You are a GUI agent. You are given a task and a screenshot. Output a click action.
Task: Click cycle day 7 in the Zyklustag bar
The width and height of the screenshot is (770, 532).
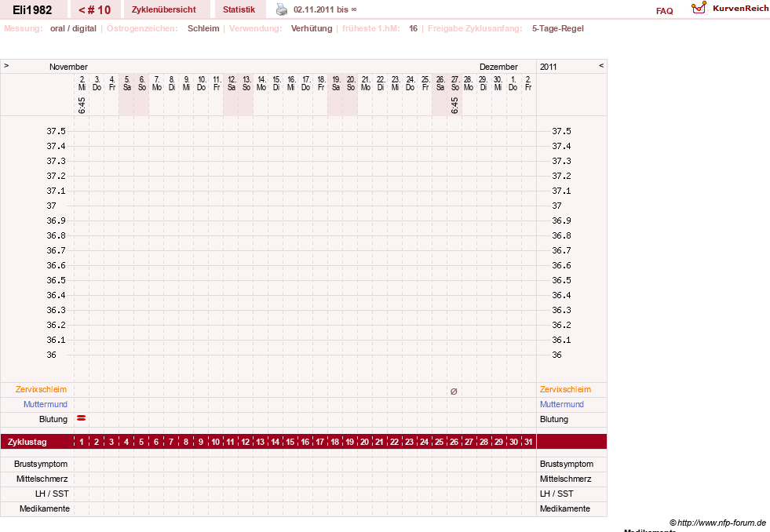[x=171, y=442]
